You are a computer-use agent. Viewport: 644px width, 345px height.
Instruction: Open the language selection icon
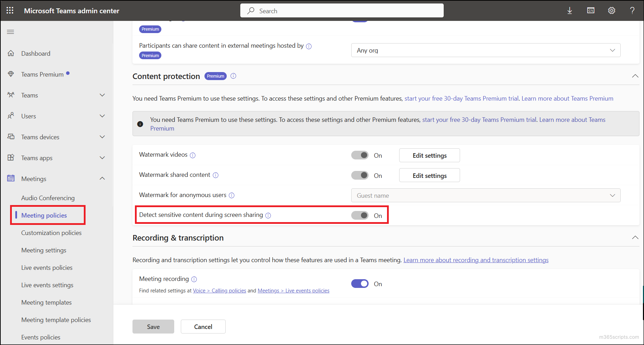(590, 10)
